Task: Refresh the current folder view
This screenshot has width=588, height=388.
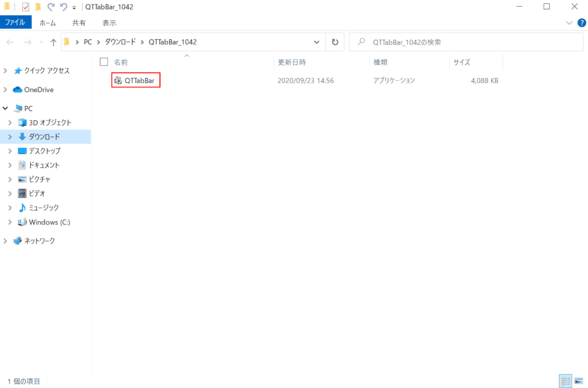Action: (x=334, y=42)
